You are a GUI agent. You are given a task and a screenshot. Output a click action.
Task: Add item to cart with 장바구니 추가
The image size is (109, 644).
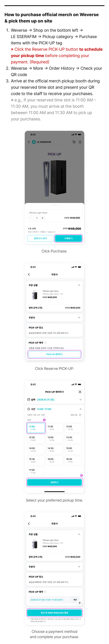[41, 238]
